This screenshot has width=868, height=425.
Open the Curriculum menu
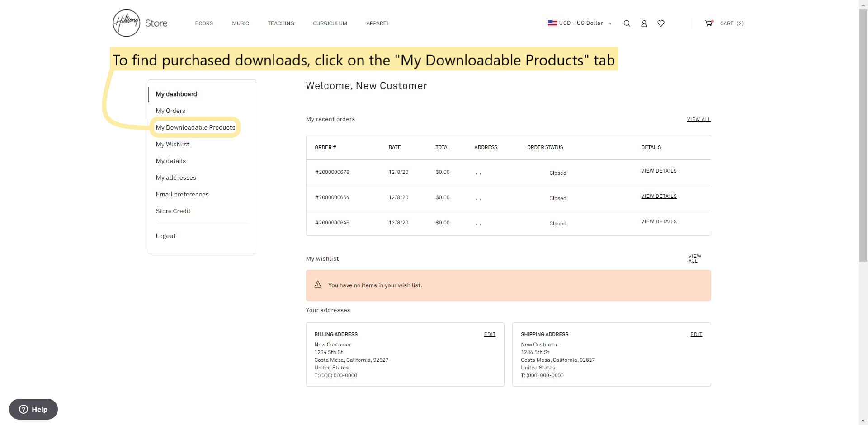click(x=330, y=23)
